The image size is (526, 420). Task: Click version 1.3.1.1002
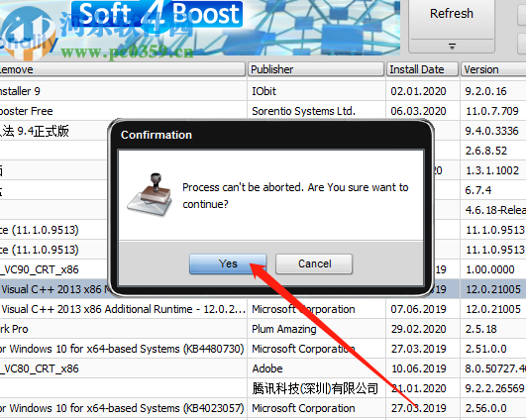pos(491,170)
